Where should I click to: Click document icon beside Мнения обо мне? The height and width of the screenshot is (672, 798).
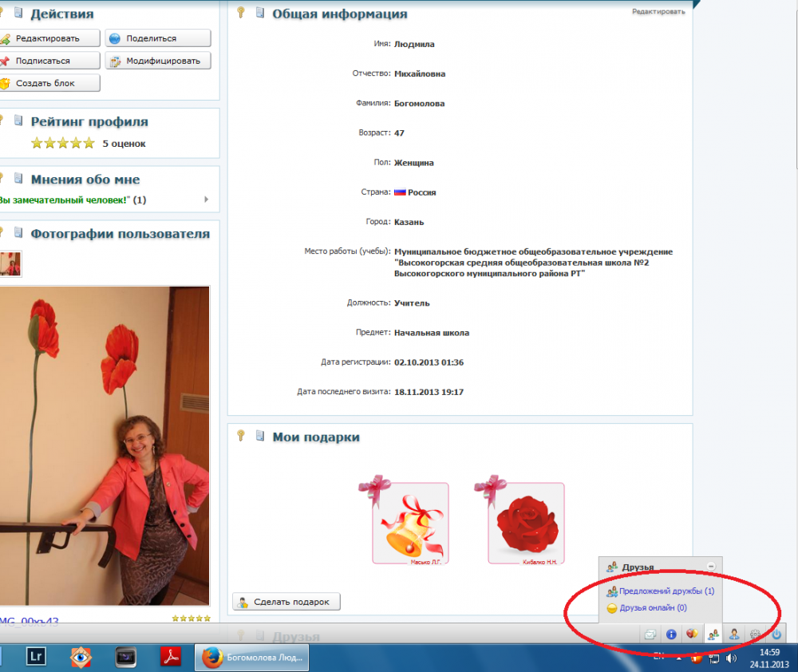[x=18, y=178]
